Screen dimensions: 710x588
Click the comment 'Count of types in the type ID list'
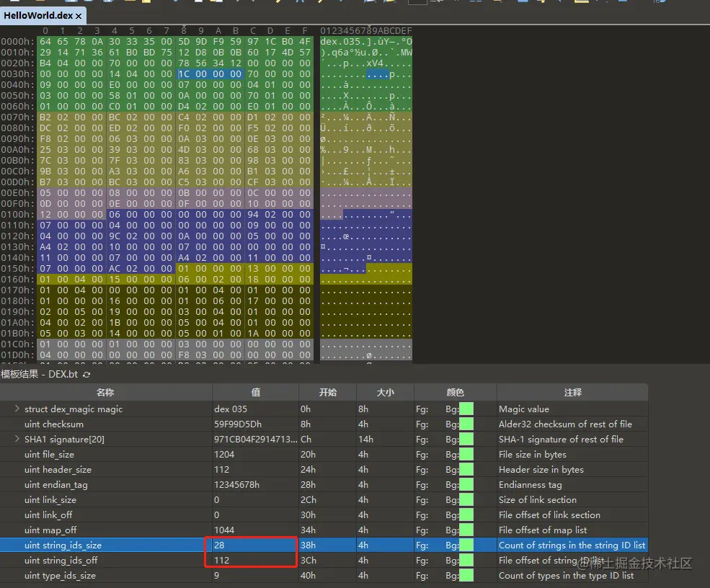point(566,575)
